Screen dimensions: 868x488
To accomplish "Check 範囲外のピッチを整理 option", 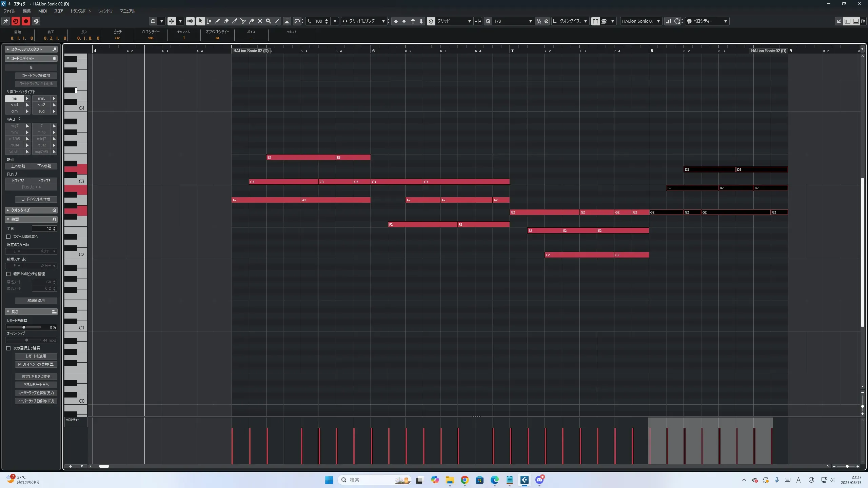I will coord(8,274).
